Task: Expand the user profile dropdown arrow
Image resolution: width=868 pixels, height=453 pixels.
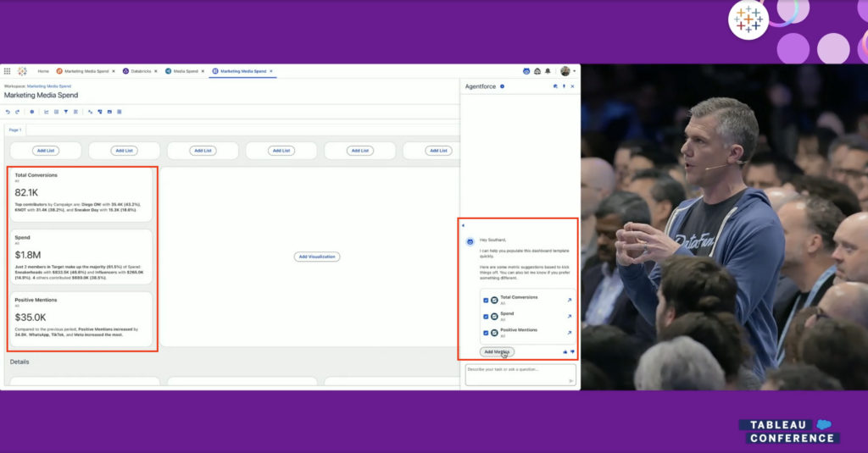Action: 574,71
